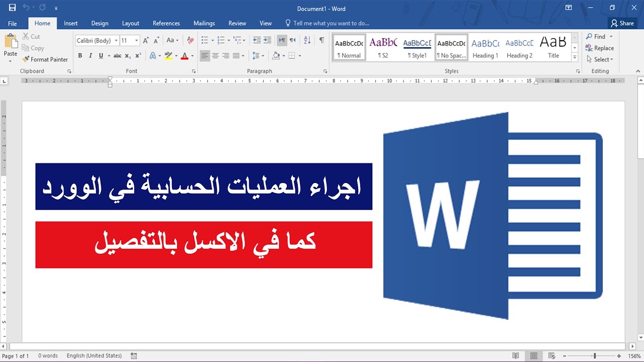Switch to the Design tab
Image resolution: width=644 pixels, height=362 pixels.
tap(100, 23)
